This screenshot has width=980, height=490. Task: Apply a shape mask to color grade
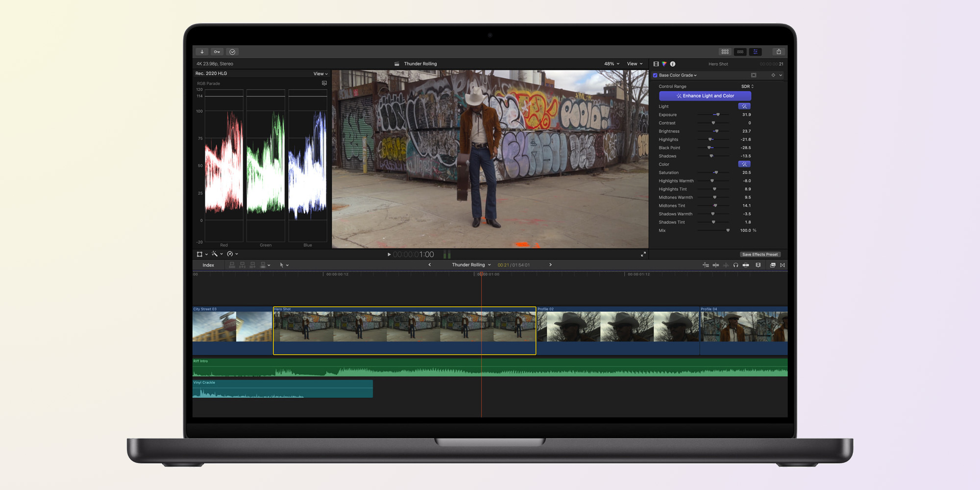[x=754, y=75]
